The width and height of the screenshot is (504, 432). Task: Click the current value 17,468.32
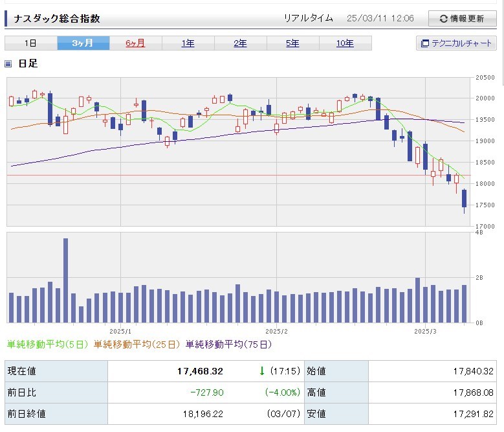coord(199,371)
